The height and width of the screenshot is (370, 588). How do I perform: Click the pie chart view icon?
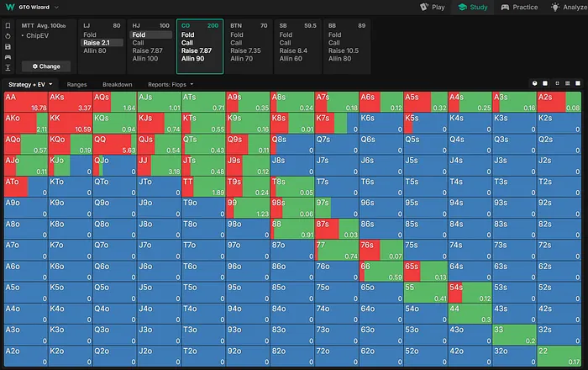[x=534, y=84]
